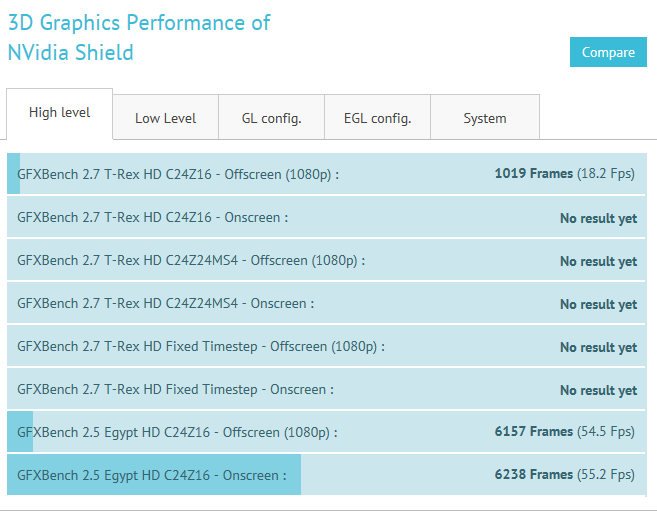Open the GL config. tab
Screen dimensions: 657x511
tap(272, 118)
